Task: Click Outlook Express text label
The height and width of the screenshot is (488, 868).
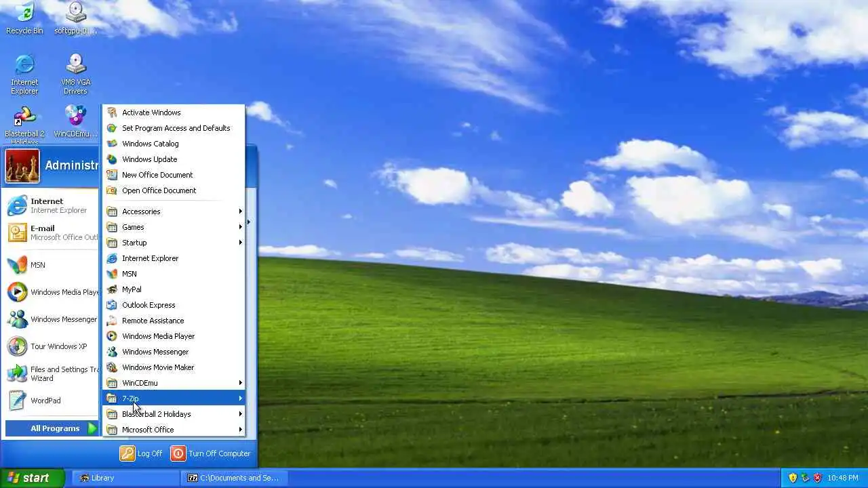Action: (149, 305)
